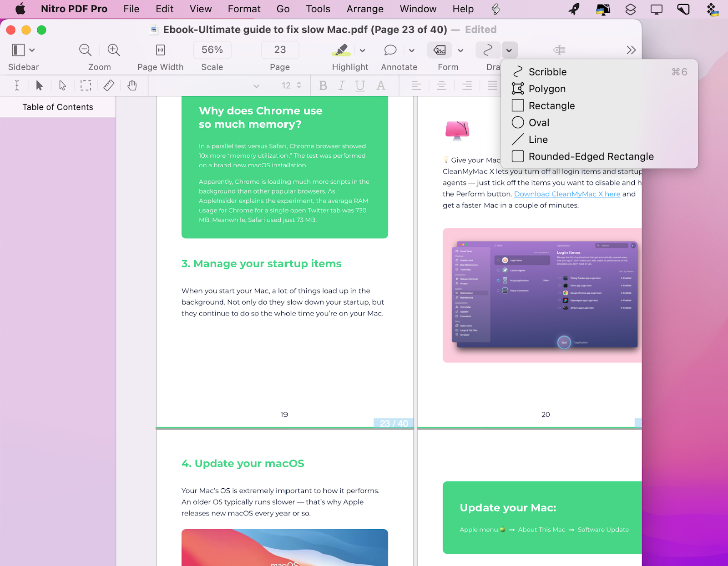Activate the Zoom out magnifier
The width and height of the screenshot is (728, 566).
[x=85, y=50]
